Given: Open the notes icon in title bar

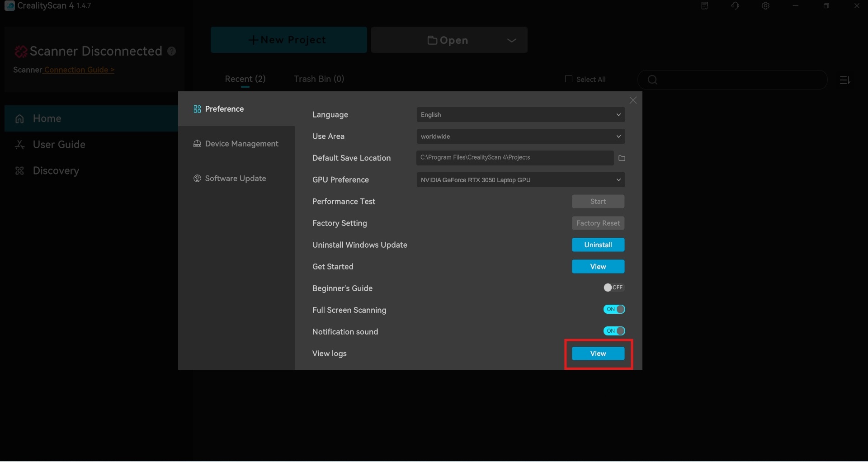Looking at the screenshot, I should [705, 6].
